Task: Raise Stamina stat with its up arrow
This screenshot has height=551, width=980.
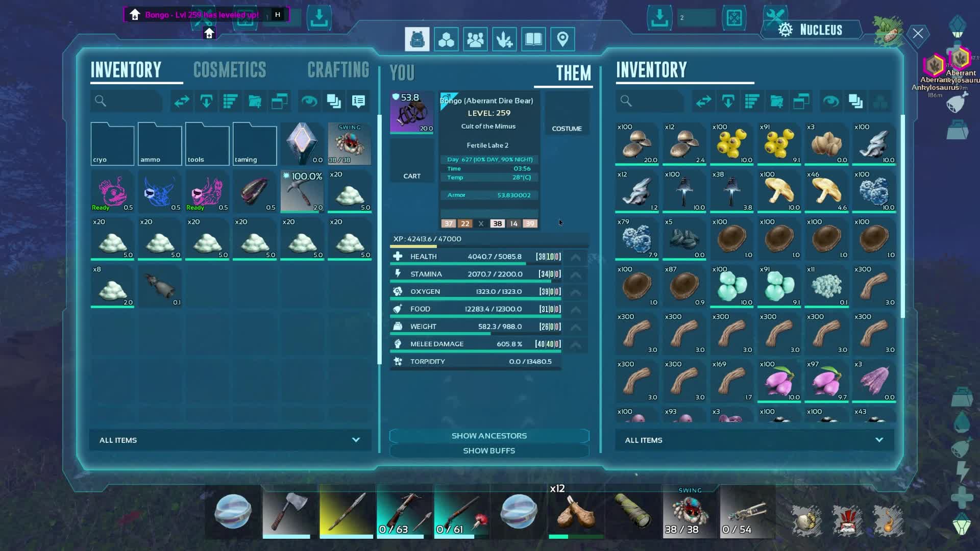Action: point(576,274)
